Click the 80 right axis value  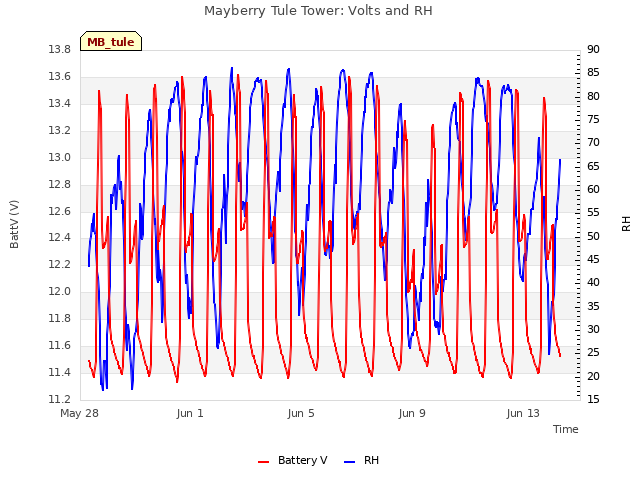click(x=593, y=96)
